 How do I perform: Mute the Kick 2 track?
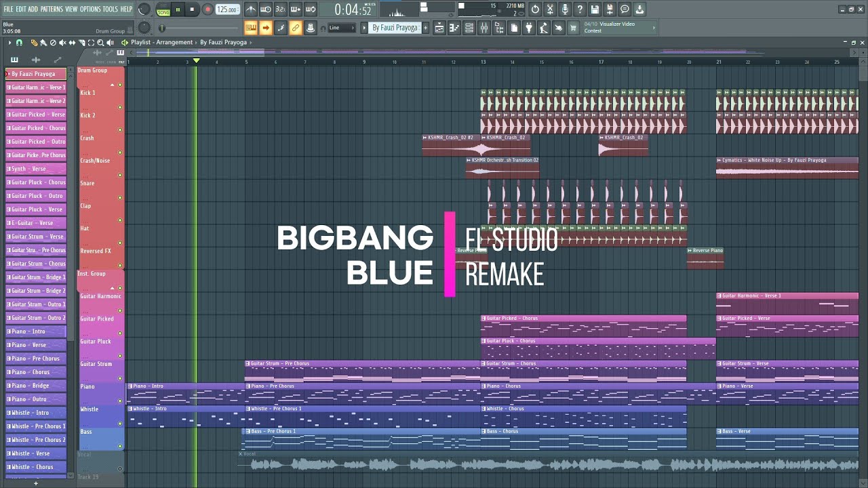click(120, 129)
